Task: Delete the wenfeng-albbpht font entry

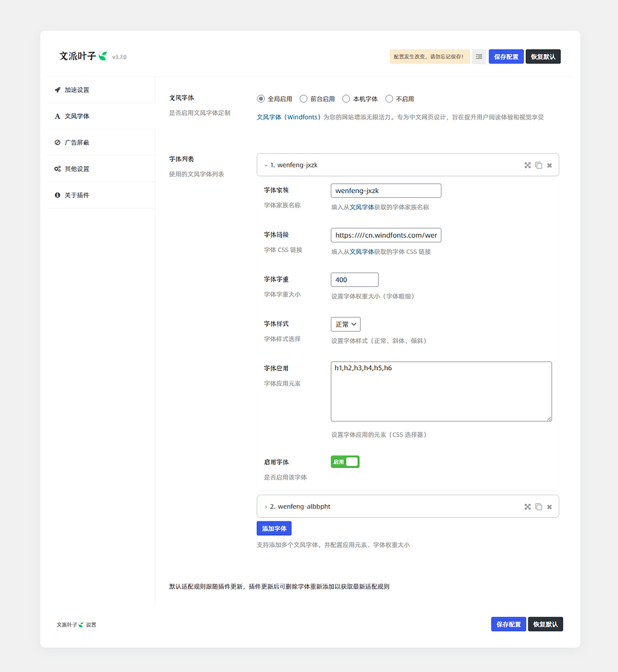Action: (549, 507)
